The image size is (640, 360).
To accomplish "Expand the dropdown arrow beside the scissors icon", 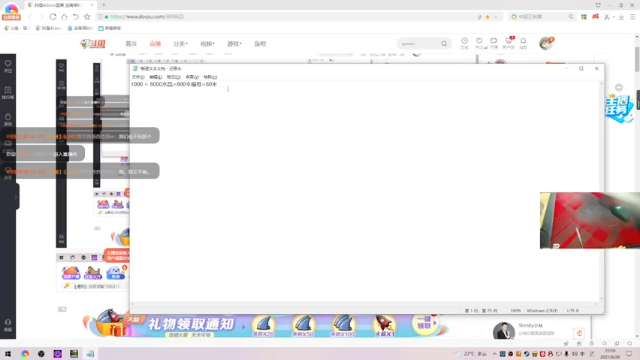I will (x=613, y=17).
